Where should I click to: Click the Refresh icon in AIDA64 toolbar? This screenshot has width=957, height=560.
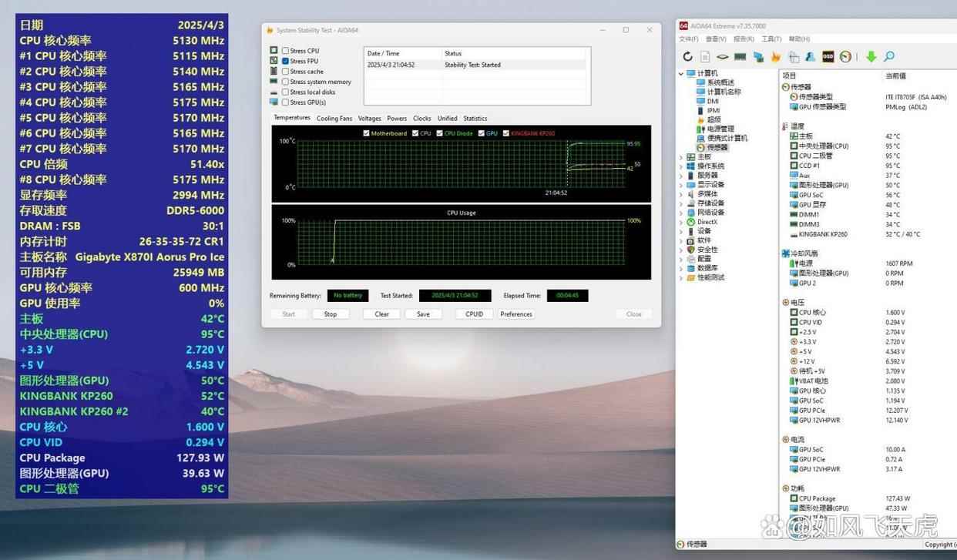(x=687, y=57)
